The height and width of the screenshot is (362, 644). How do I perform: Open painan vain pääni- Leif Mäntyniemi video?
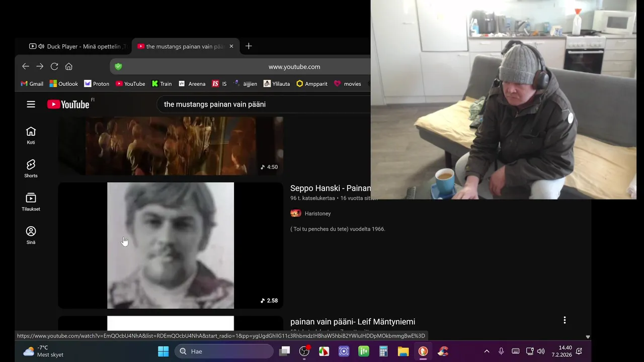[353, 322]
